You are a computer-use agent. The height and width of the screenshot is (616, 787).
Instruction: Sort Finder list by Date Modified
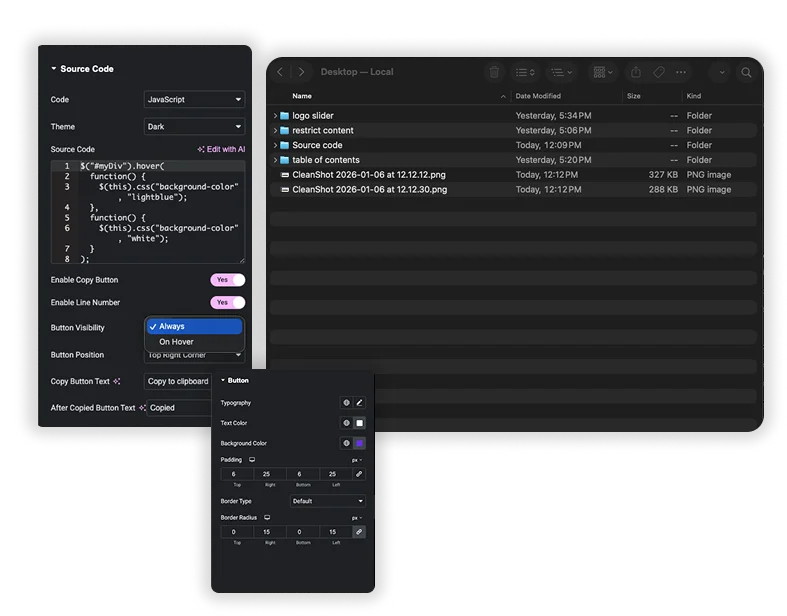pyautogui.click(x=538, y=96)
